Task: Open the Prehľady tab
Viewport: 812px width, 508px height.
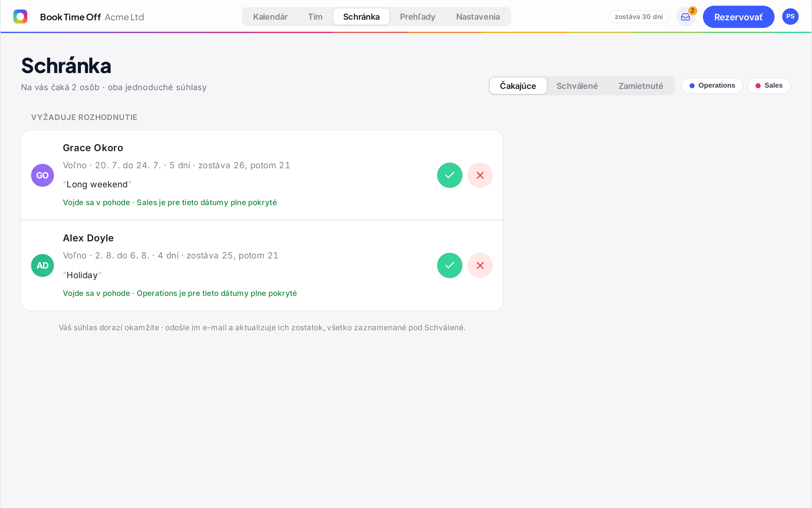Action: click(x=417, y=17)
